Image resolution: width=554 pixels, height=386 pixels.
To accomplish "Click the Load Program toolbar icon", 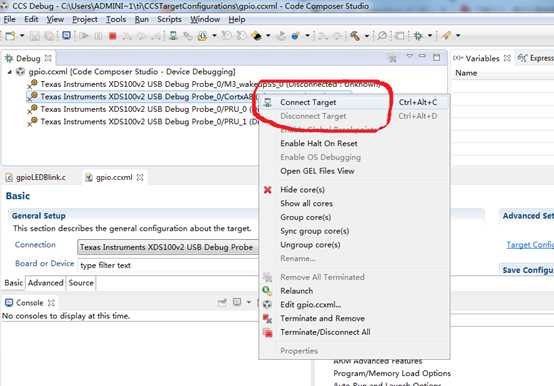I will pyautogui.click(x=257, y=36).
